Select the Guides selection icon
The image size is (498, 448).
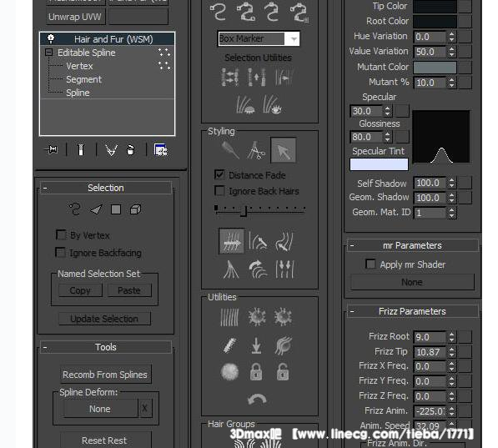(75, 209)
